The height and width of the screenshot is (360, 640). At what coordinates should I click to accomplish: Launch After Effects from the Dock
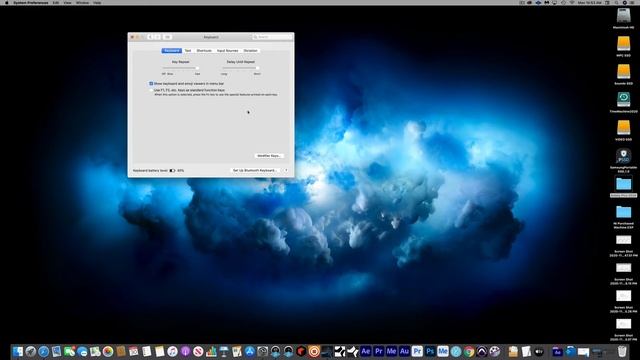click(366, 351)
